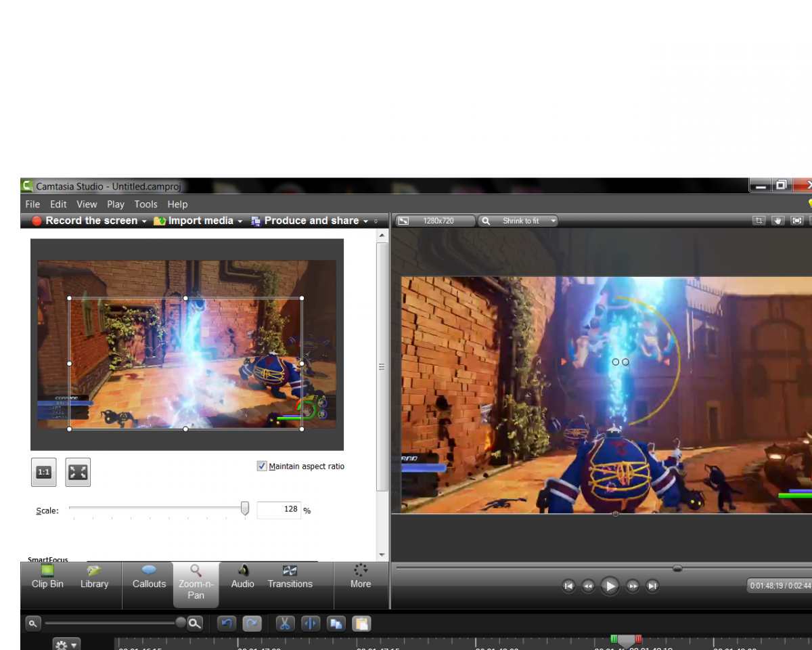Select the Crop tool in preview toolbar
The image size is (812, 650).
click(x=759, y=221)
